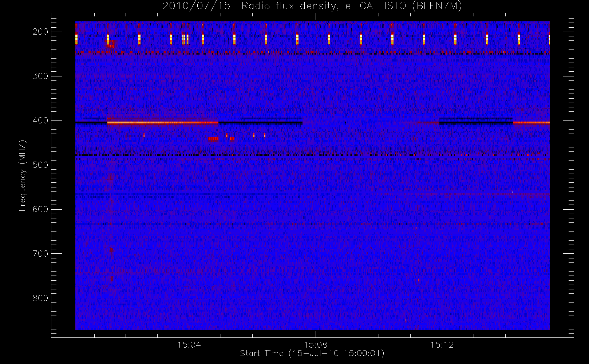Click the bright orange emission band near 400 MHz

coord(163,123)
